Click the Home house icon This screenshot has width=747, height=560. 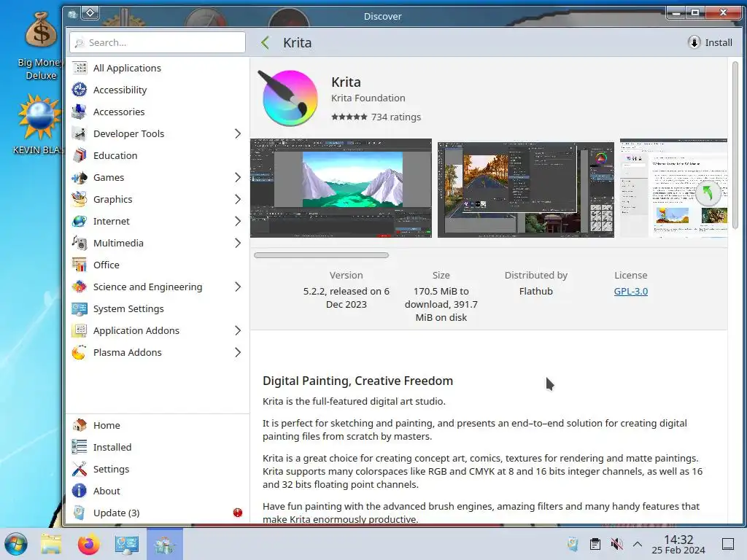click(80, 425)
